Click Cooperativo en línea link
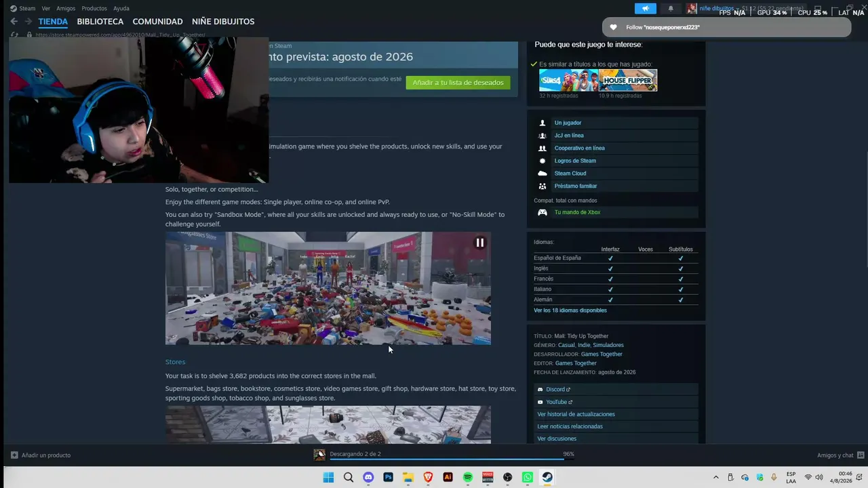This screenshot has width=868, height=488. click(580, 148)
